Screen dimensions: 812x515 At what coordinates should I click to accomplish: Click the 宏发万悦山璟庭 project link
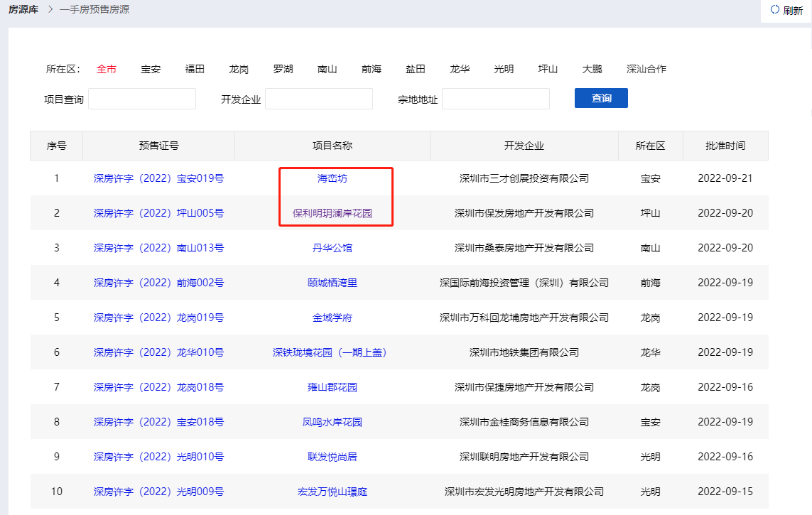click(332, 492)
